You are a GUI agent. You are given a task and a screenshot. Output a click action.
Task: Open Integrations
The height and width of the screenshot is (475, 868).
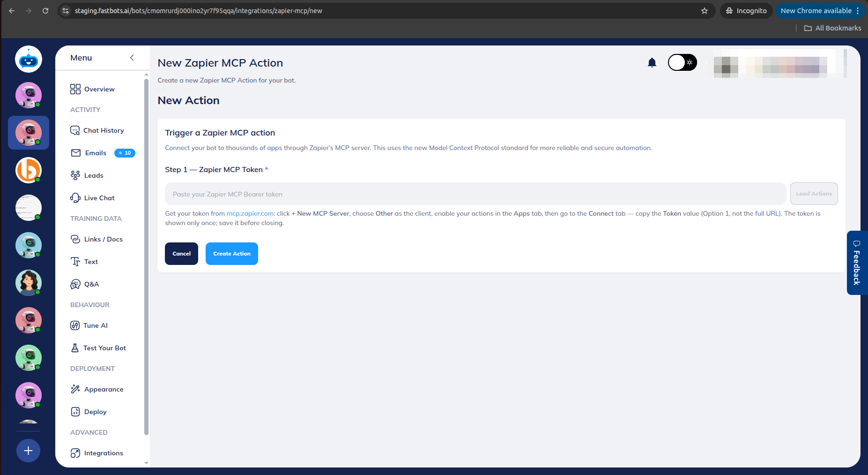coord(97,453)
